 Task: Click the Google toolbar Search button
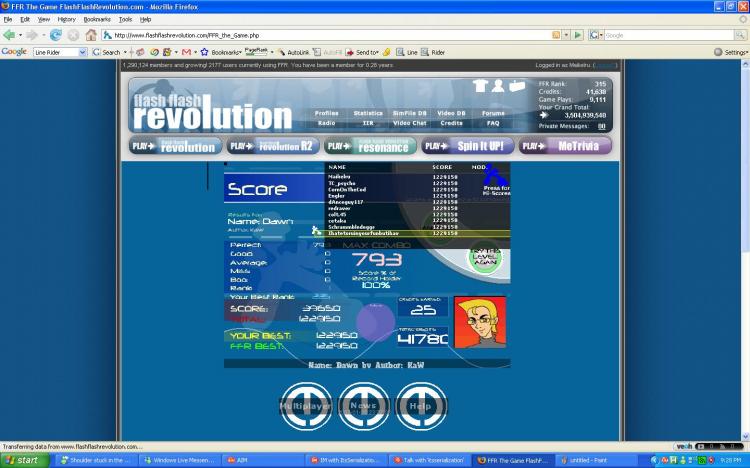tap(106, 52)
